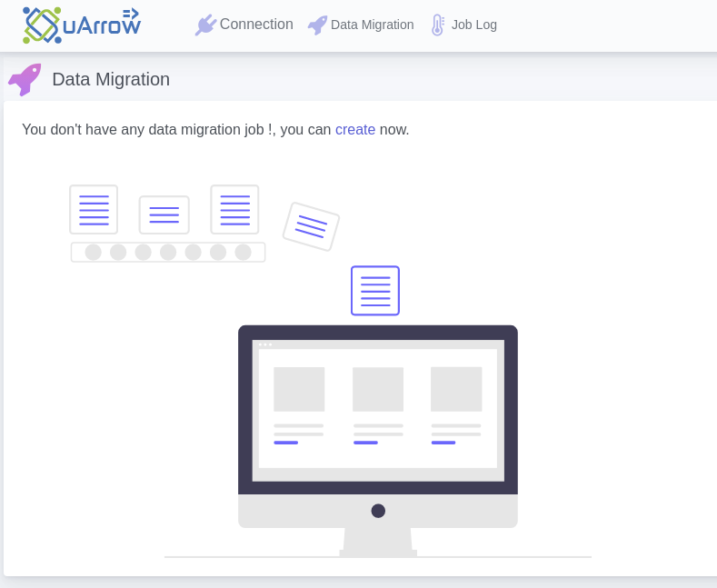Click the rocket icon beside Data Migration nav
717x588 pixels.
click(x=317, y=25)
